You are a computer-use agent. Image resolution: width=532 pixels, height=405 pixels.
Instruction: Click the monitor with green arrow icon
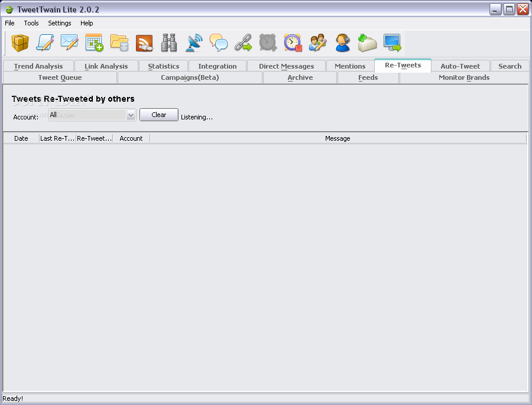[392, 43]
